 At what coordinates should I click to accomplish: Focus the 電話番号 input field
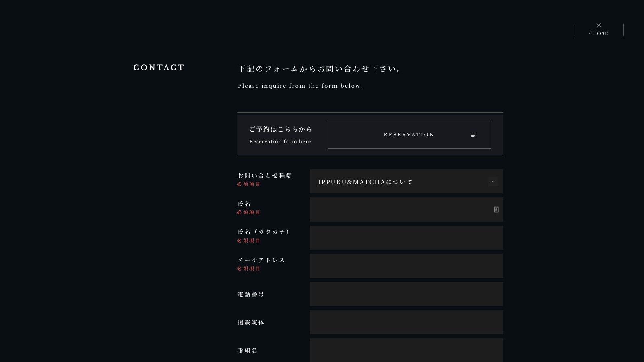(407, 294)
